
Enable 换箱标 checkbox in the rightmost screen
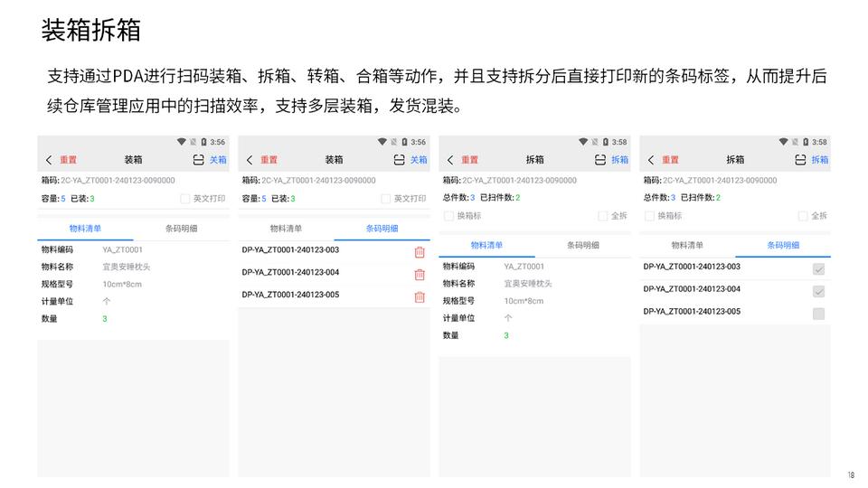(649, 216)
